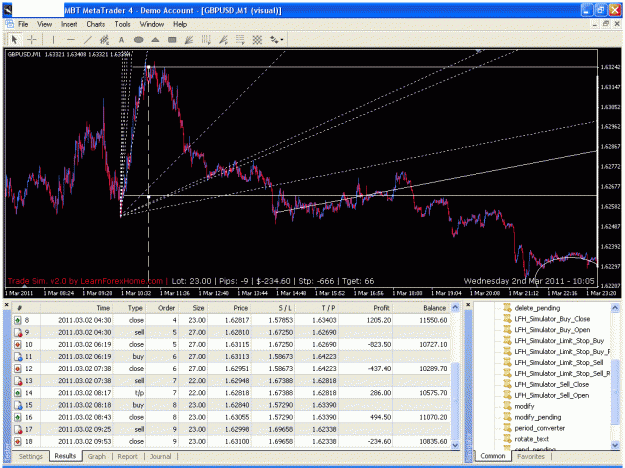Switch to the Graph tab
This screenshot has height=468, width=625.
click(x=97, y=456)
